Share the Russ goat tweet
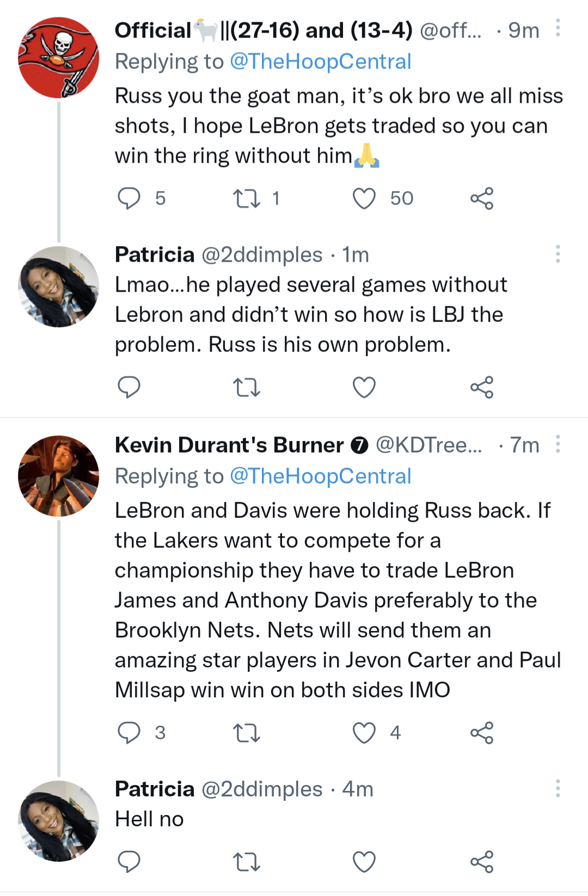Viewport: 588px width, 896px height. pyautogui.click(x=482, y=198)
